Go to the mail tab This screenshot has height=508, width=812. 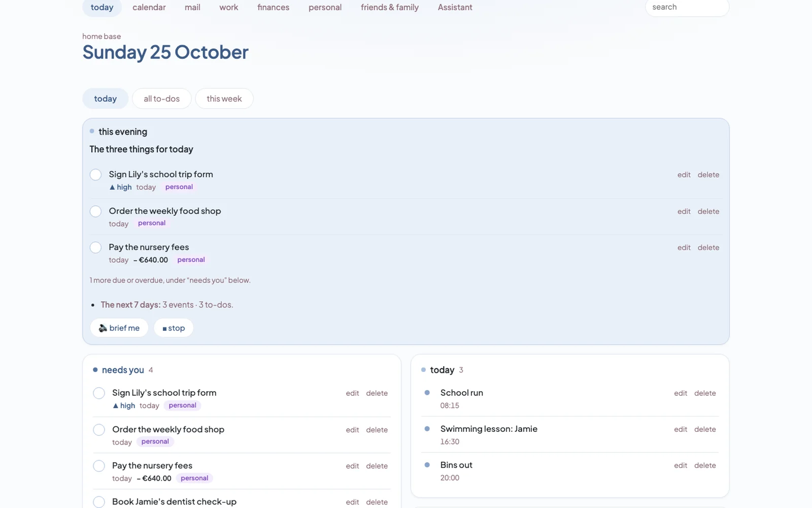192,7
